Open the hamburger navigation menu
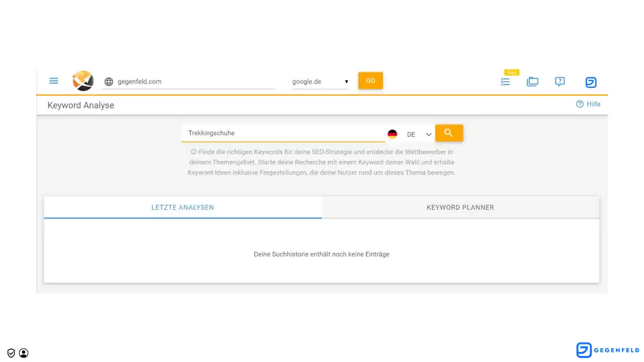 click(54, 81)
